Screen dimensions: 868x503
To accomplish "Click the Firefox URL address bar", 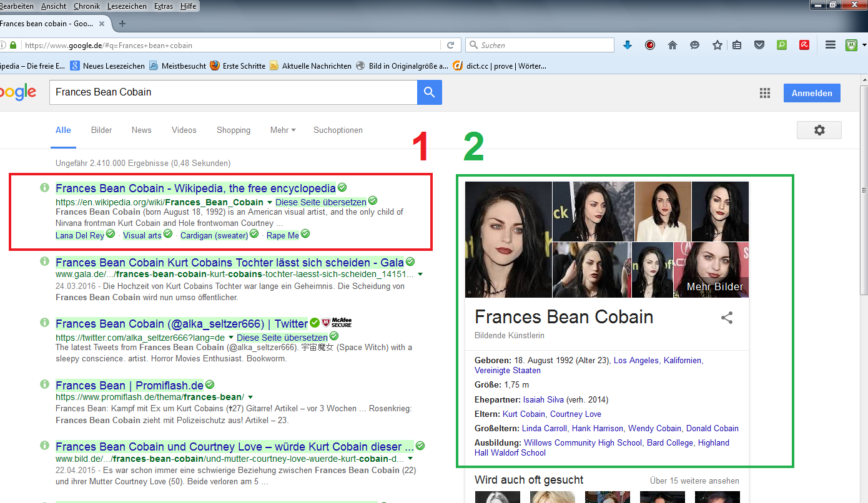I will (x=230, y=45).
